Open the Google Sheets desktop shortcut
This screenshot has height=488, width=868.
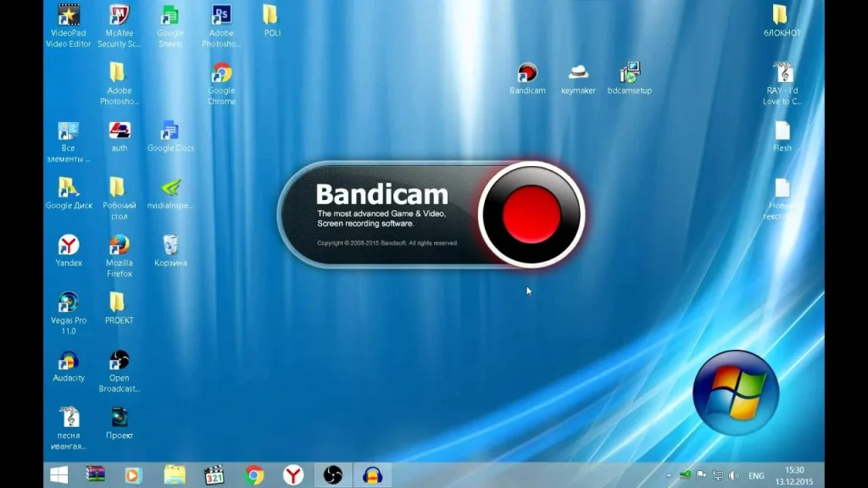pyautogui.click(x=170, y=25)
